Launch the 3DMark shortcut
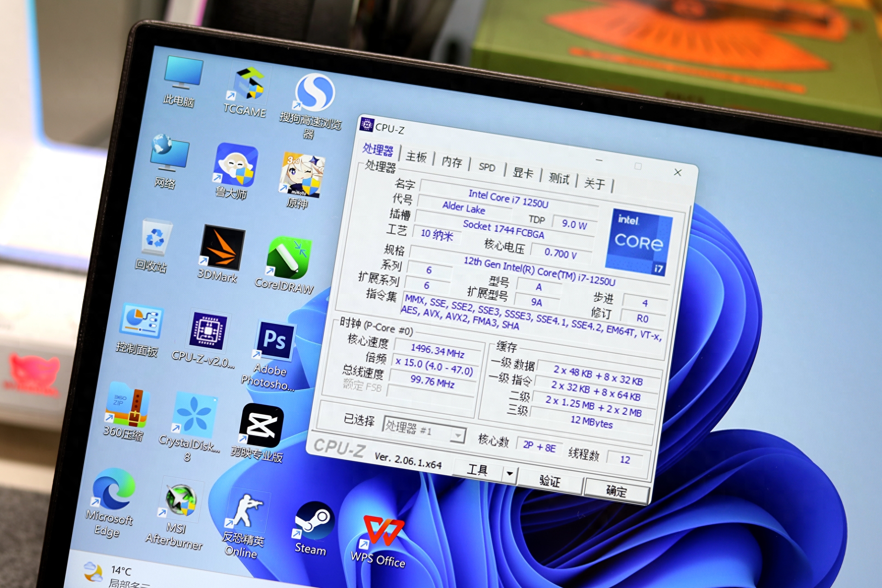The height and width of the screenshot is (588, 882). pos(220,253)
